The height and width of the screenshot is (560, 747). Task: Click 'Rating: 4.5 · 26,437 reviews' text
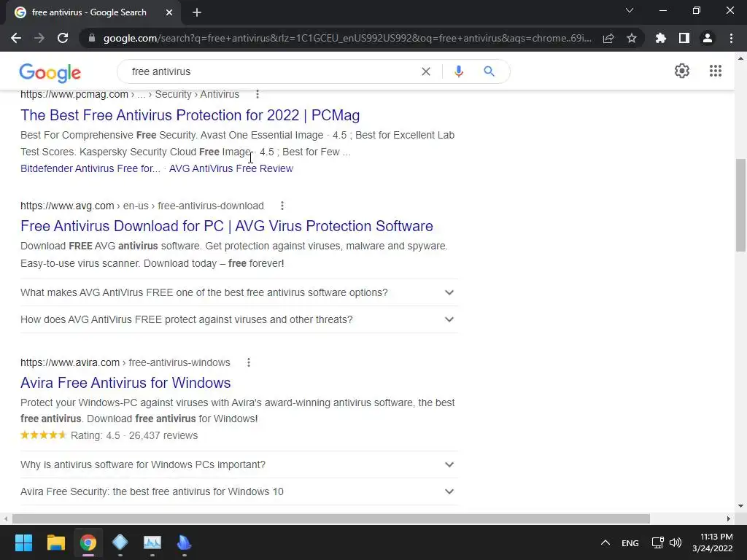click(x=134, y=436)
